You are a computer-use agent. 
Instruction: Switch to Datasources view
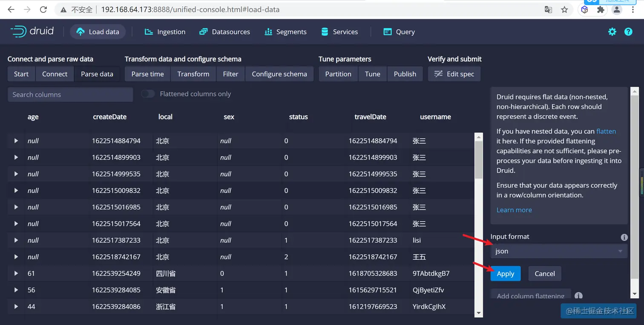(224, 31)
